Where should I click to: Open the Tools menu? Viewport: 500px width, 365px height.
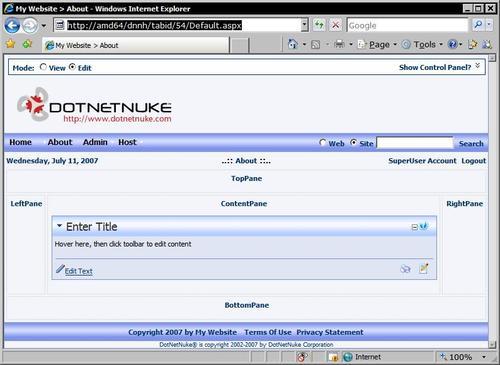tap(422, 44)
